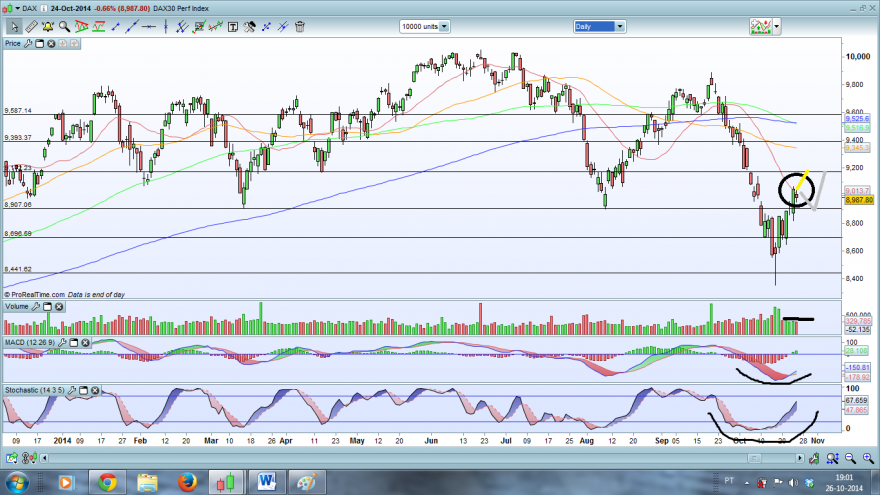Click the bottom-left chart export icon
The width and height of the screenshot is (880, 495).
coord(11,459)
